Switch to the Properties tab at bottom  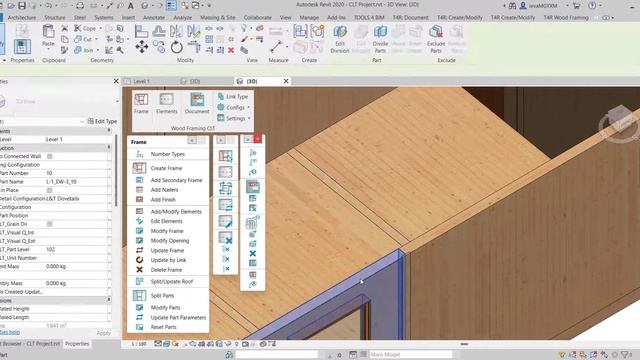(x=77, y=344)
